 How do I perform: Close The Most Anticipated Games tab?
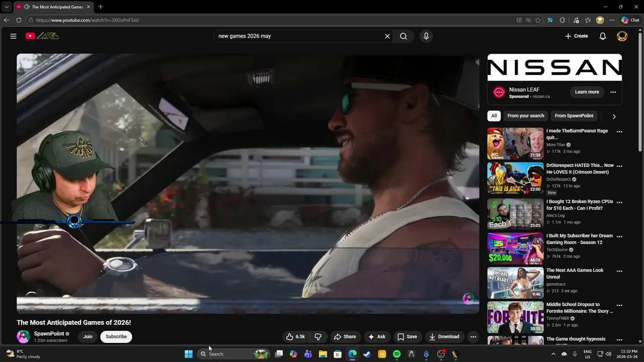click(89, 7)
